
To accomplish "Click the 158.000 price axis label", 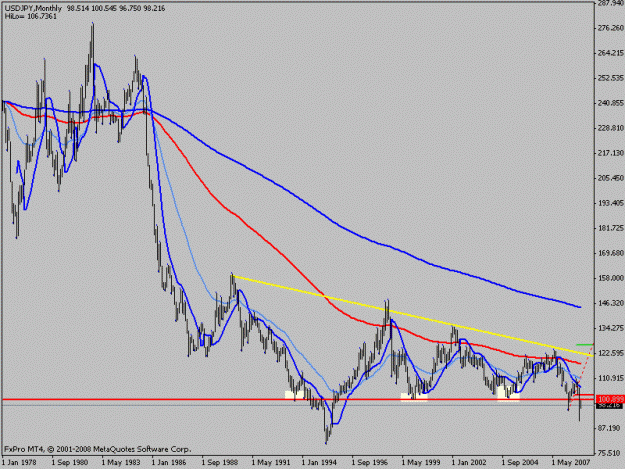I will point(611,278).
